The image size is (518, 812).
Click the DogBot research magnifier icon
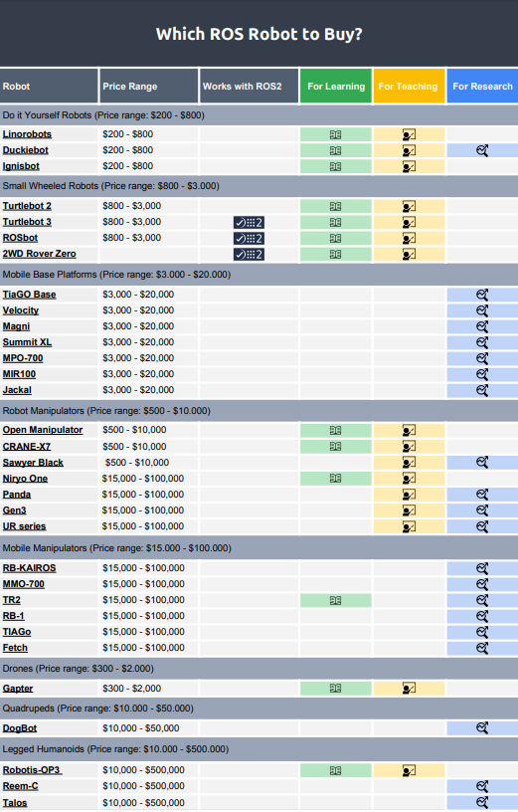[482, 728]
